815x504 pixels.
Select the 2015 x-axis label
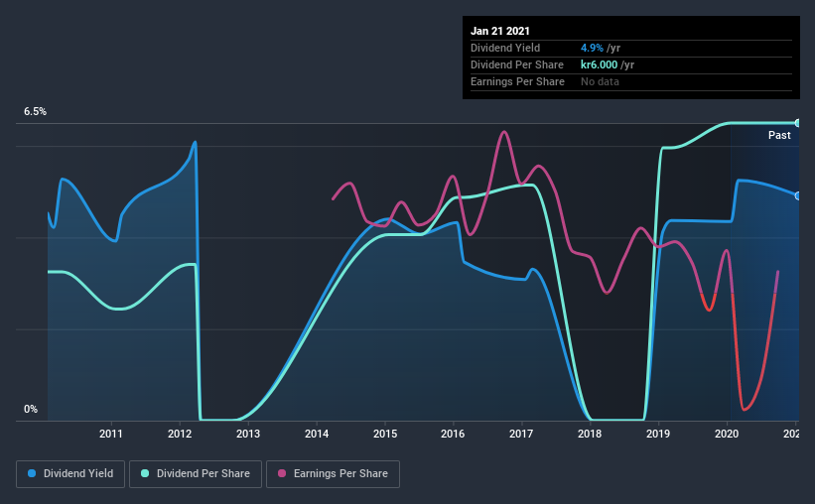[x=384, y=434]
